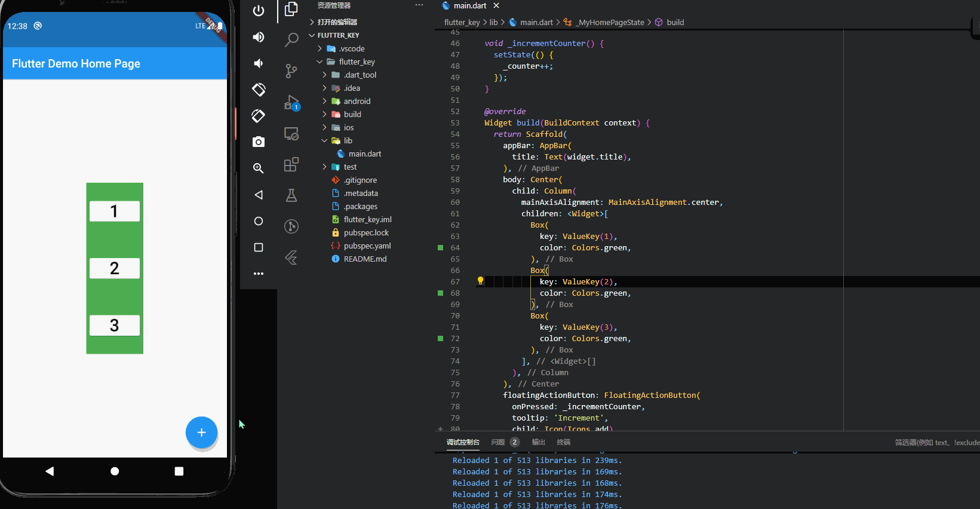This screenshot has height=509, width=980.
Task: Open emulator extended controls three-dot icon
Action: click(259, 274)
